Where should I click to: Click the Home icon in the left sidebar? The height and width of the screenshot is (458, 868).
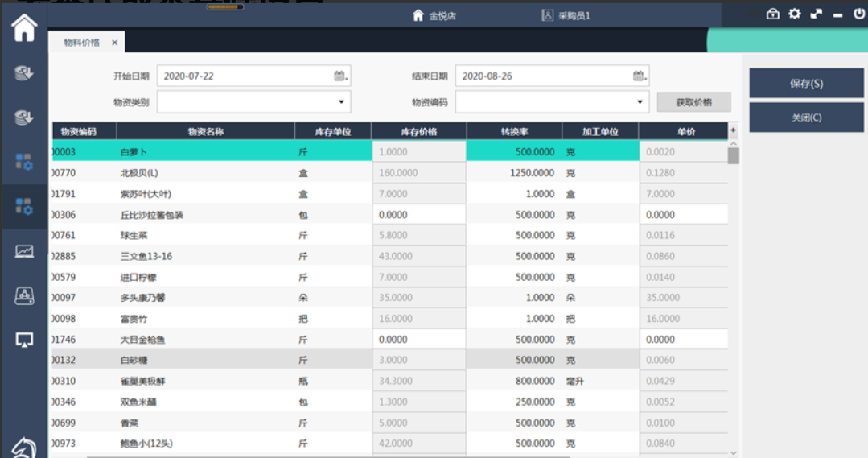tap(24, 27)
